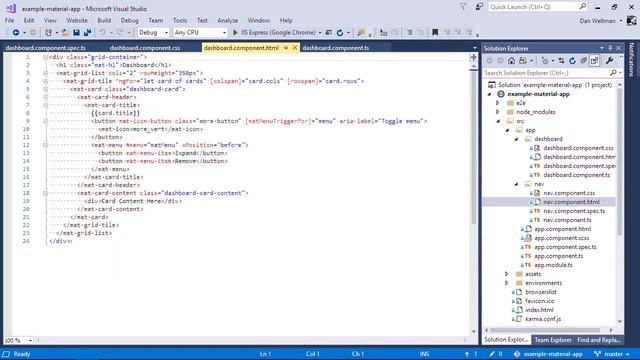Collapse the dashboard folder in Solution Explorer
Viewport: 640px width, 360px height.
point(516,139)
